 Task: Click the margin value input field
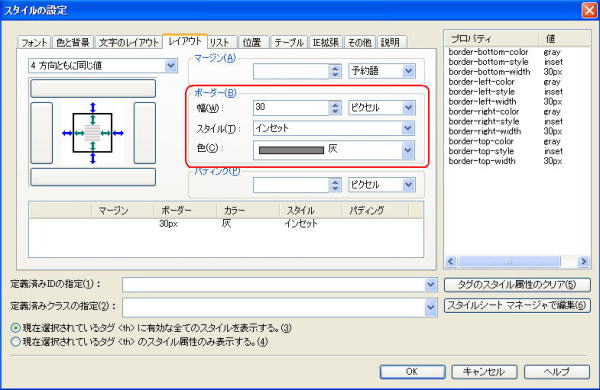click(x=291, y=71)
